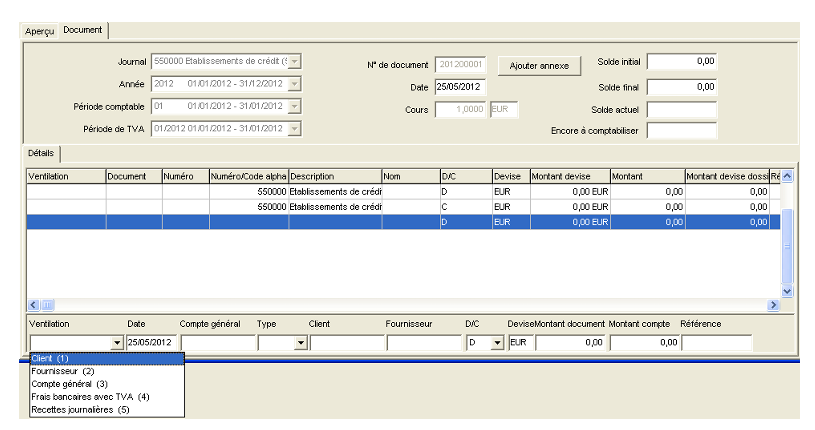Click the Montant document field

[571, 342]
